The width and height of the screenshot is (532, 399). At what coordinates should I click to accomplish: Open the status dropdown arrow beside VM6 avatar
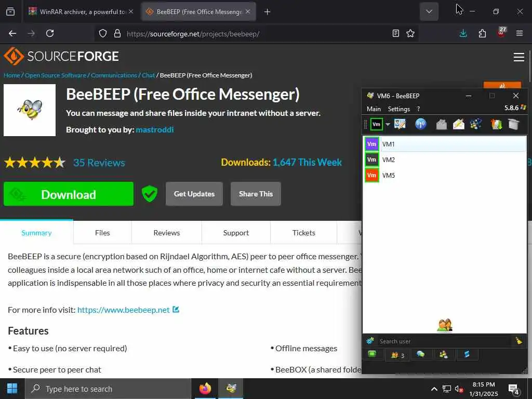[x=388, y=124]
